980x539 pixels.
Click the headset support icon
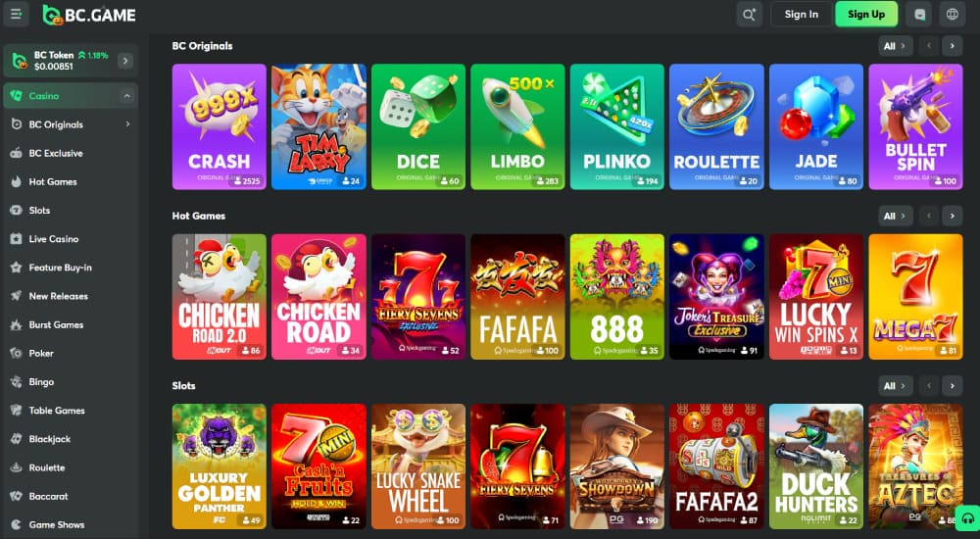pyautogui.click(x=967, y=519)
